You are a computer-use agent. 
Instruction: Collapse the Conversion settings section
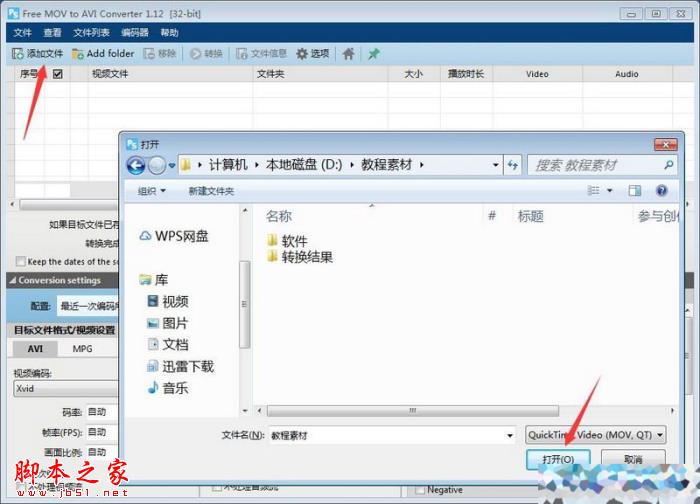[12, 280]
